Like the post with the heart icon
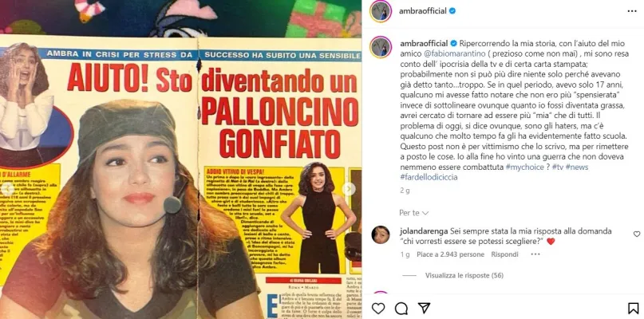The image size is (644, 319). point(377,309)
